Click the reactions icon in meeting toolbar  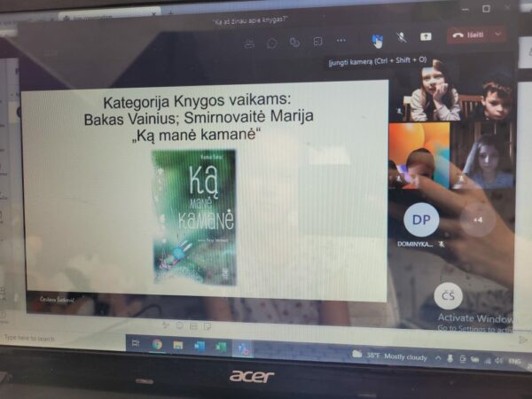click(294, 42)
